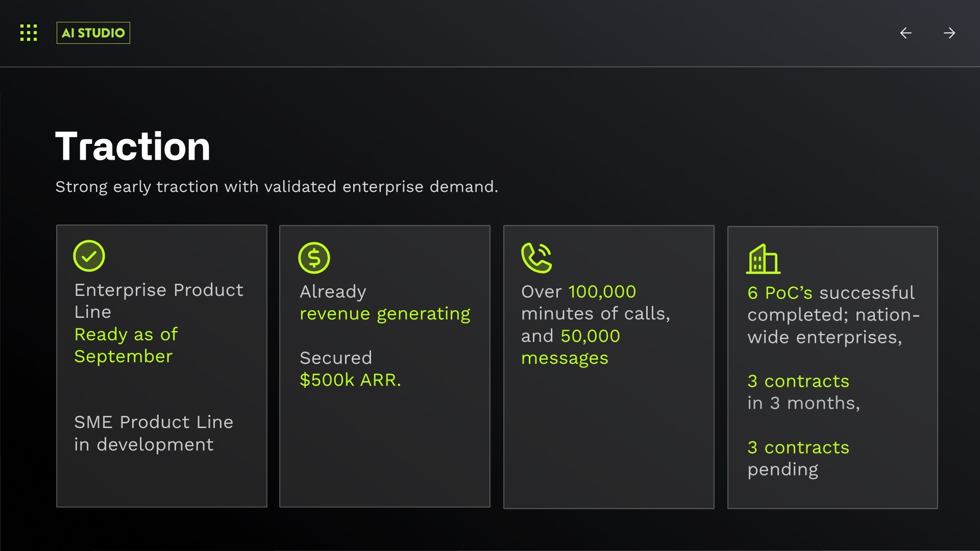The height and width of the screenshot is (551, 980).
Task: Click the '6 PoC's' highlighted text
Action: [779, 293]
